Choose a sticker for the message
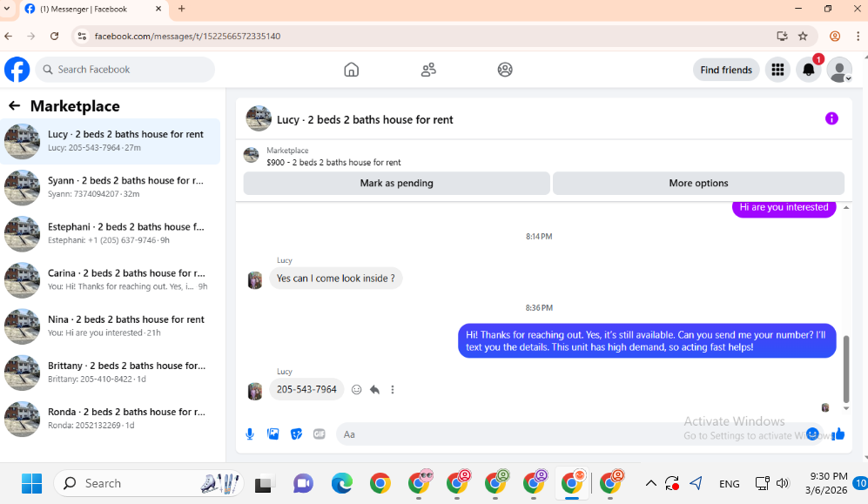This screenshot has height=504, width=868. coord(296,434)
